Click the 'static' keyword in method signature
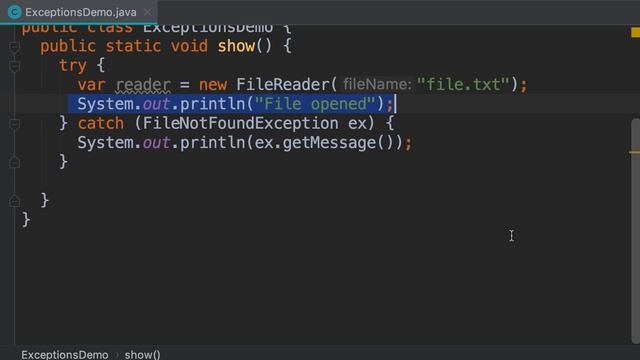Viewport: 640px width, 360px height. [133, 46]
